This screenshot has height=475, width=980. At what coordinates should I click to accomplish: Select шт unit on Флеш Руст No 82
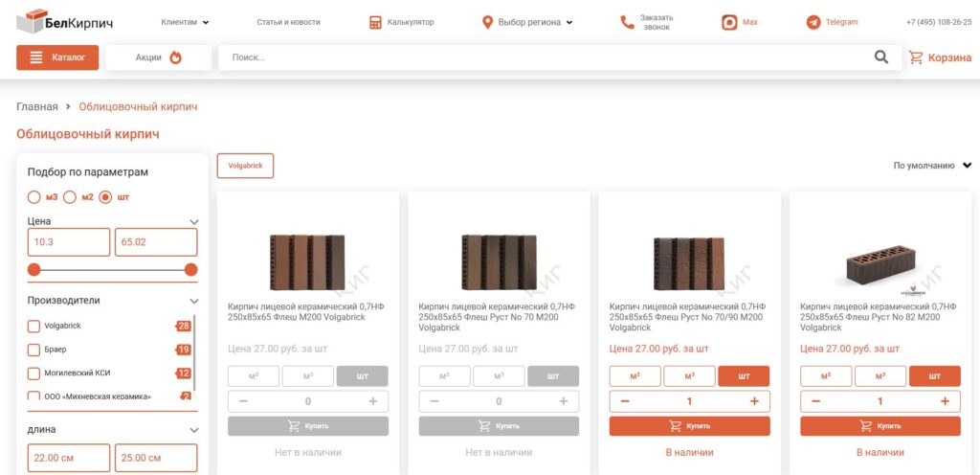point(934,376)
